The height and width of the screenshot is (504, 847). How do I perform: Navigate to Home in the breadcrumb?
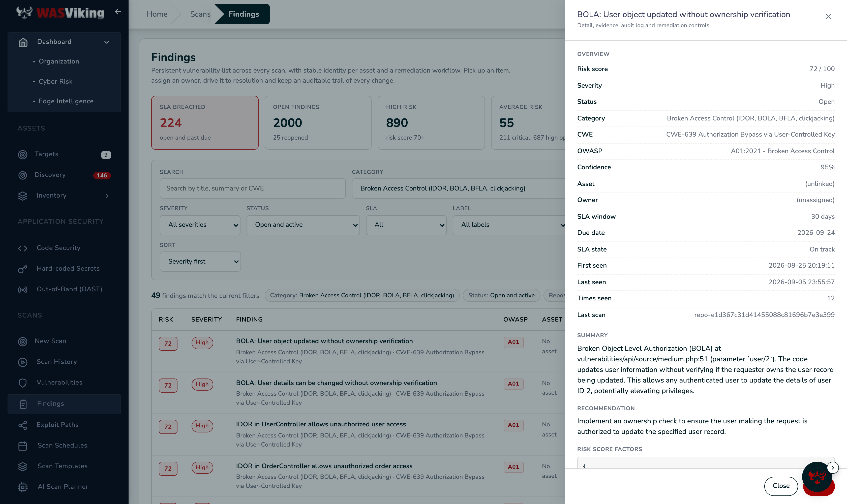[x=157, y=14]
